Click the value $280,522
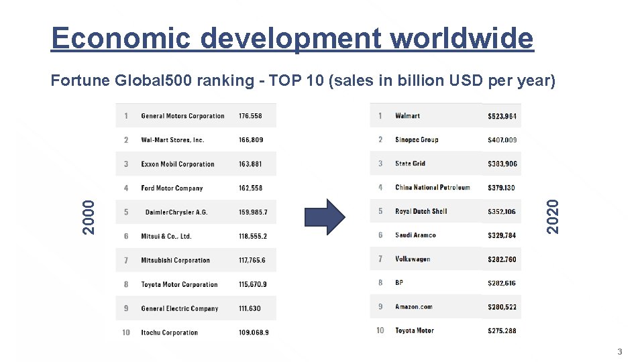Viewport: 644px width, 362px height. coord(502,307)
